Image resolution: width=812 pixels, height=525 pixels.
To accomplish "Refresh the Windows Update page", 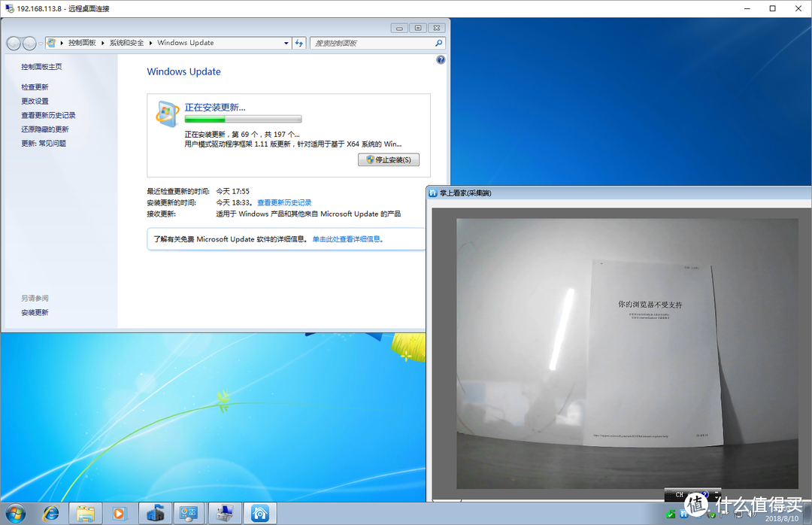I will pos(298,43).
